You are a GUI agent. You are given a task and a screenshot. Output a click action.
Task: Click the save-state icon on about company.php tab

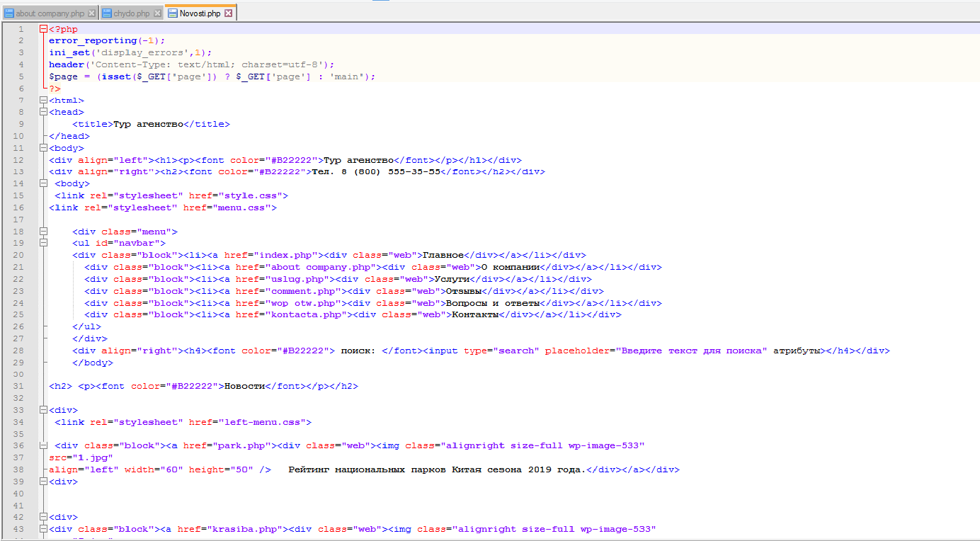(10, 13)
